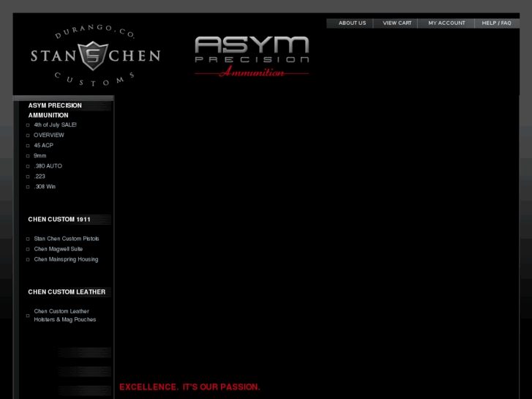Image resolution: width=532 pixels, height=399 pixels.
Task: Open Chen Custom Leather Holsters & Mag Pouches
Action: click(x=65, y=316)
